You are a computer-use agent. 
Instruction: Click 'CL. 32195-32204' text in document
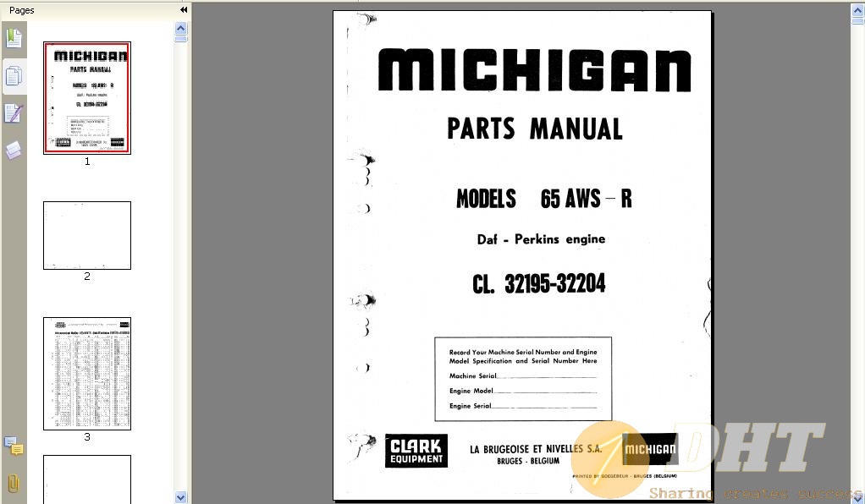tap(539, 284)
